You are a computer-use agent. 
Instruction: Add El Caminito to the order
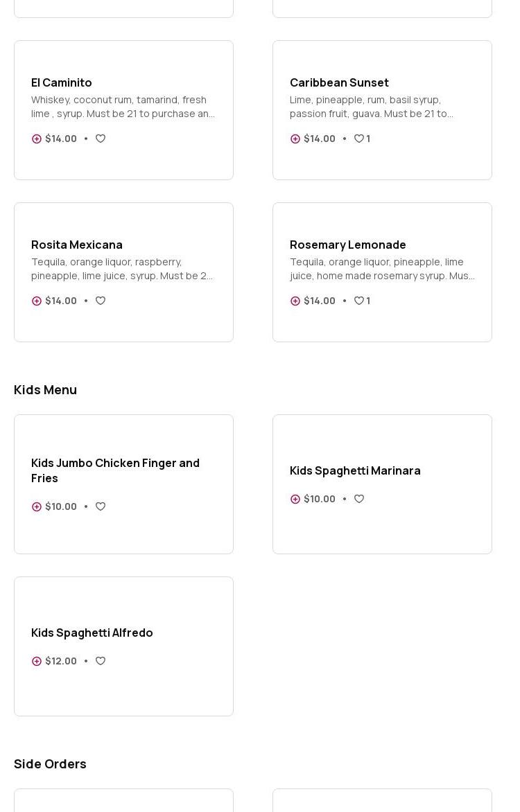tap(37, 139)
